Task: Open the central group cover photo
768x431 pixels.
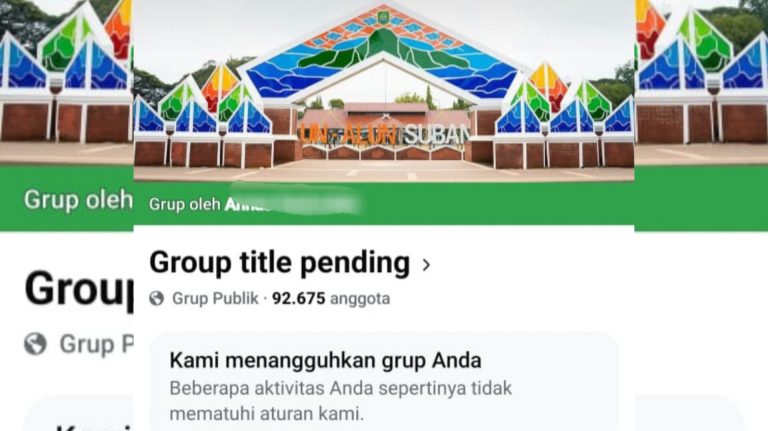Action: (x=384, y=91)
